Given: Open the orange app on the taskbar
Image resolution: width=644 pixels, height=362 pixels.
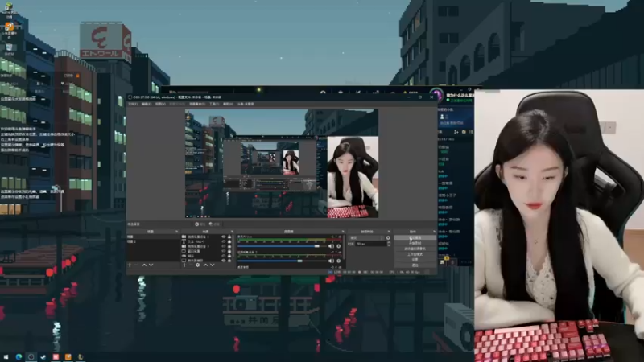Looking at the screenshot, I should click(68, 356).
